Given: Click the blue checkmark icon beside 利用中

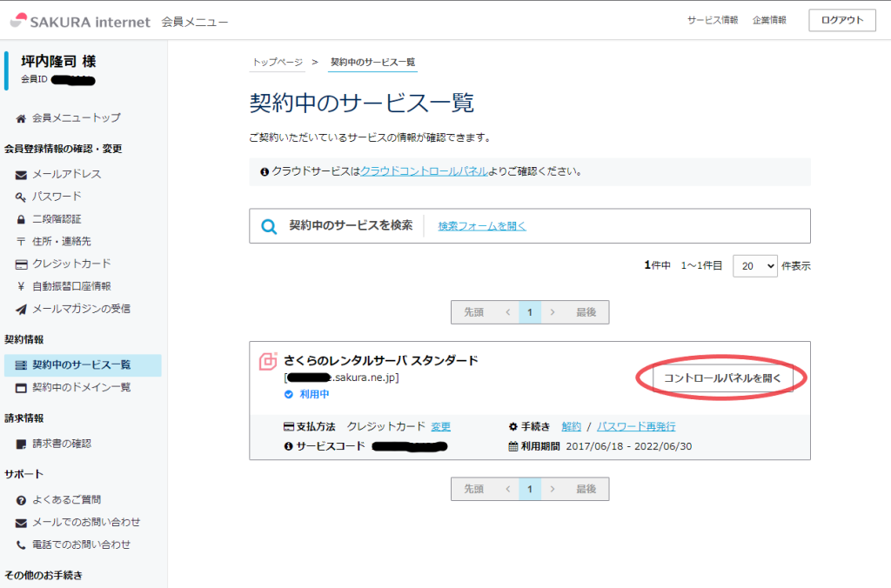Looking at the screenshot, I should (289, 394).
